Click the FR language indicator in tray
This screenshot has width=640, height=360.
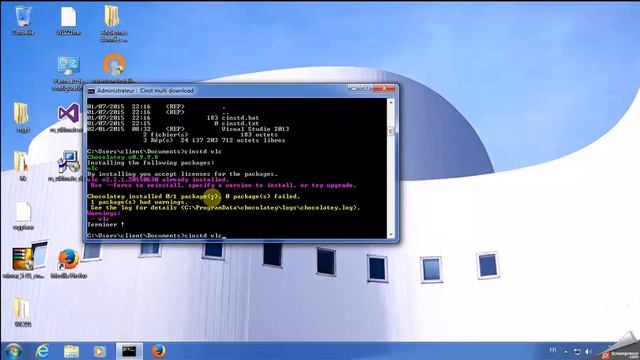[553, 350]
